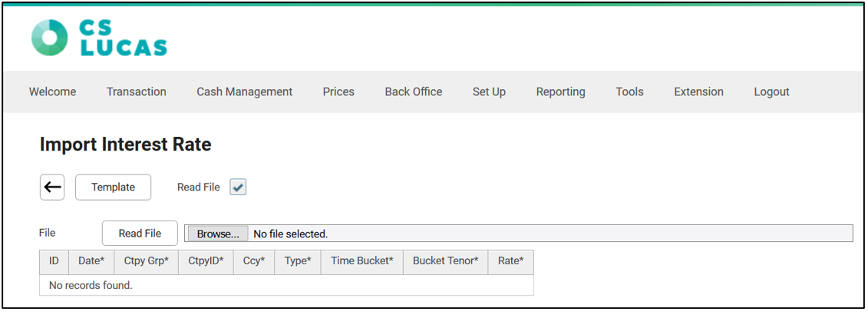Expand the Back Office menu

click(x=413, y=91)
